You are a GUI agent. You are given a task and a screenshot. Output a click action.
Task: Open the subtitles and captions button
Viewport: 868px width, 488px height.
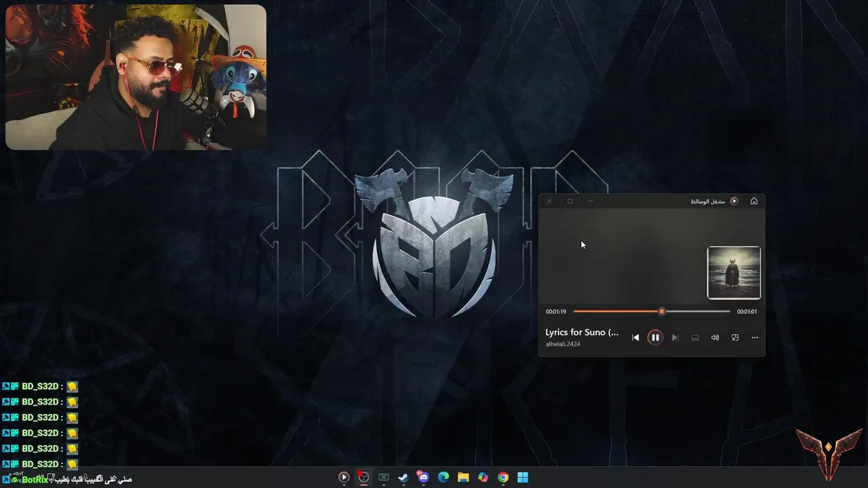[x=695, y=338]
